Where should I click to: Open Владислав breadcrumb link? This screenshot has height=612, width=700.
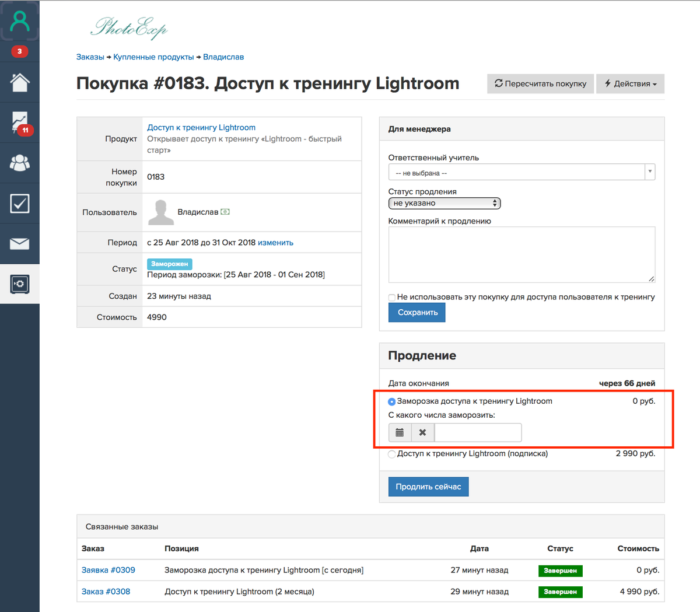223,57
